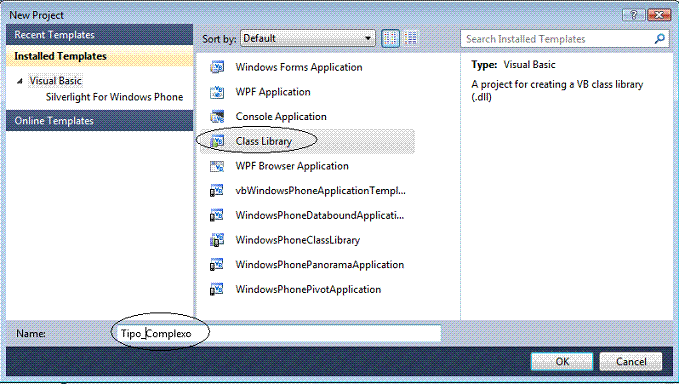Select Silverlight For Windows Phone node

[x=114, y=97]
